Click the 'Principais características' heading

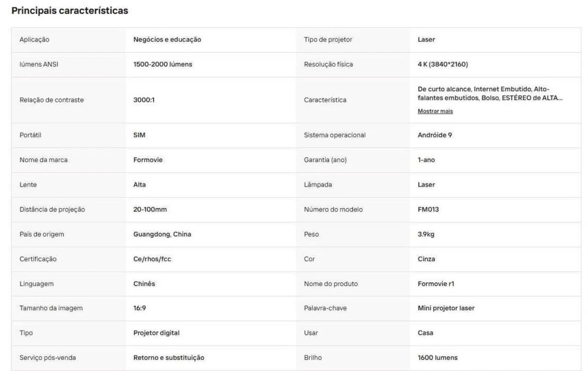coord(70,11)
